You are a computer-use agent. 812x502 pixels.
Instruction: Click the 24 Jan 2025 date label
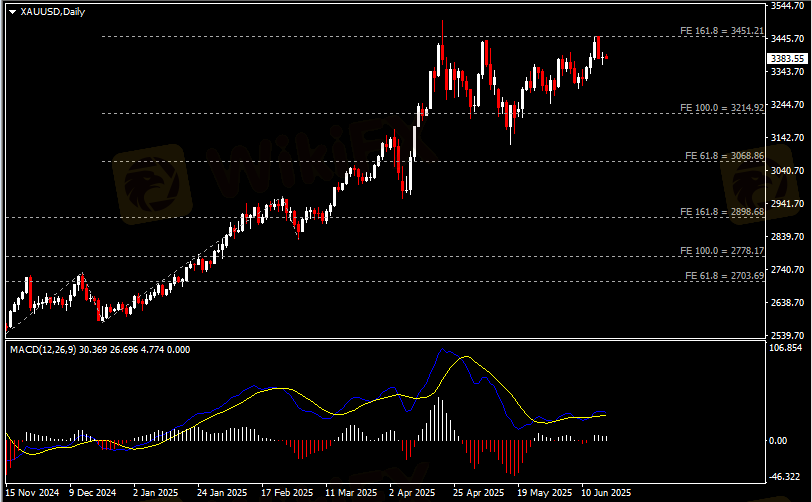click(x=222, y=493)
